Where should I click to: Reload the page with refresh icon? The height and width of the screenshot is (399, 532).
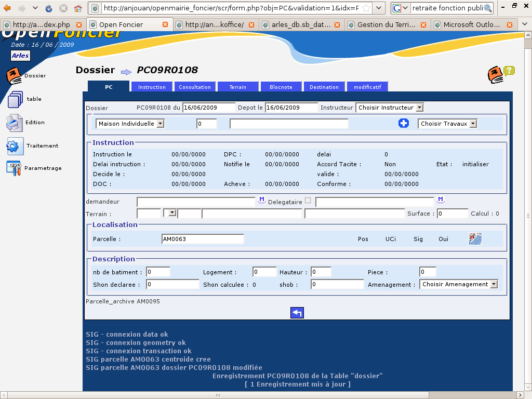pyautogui.click(x=49, y=8)
